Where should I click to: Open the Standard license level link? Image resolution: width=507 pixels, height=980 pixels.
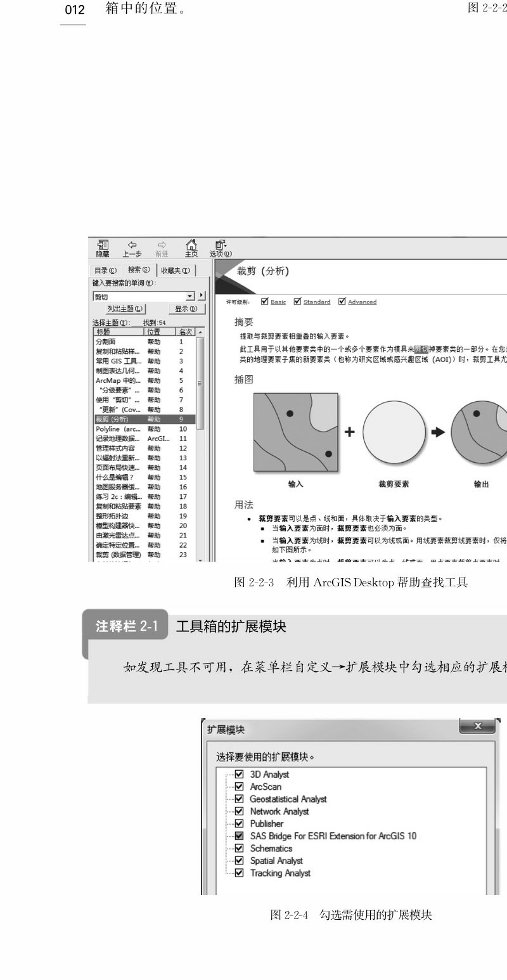[x=317, y=302]
